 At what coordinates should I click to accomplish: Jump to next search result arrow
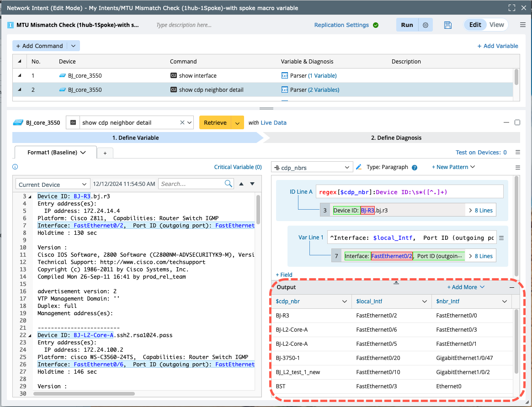tap(252, 184)
